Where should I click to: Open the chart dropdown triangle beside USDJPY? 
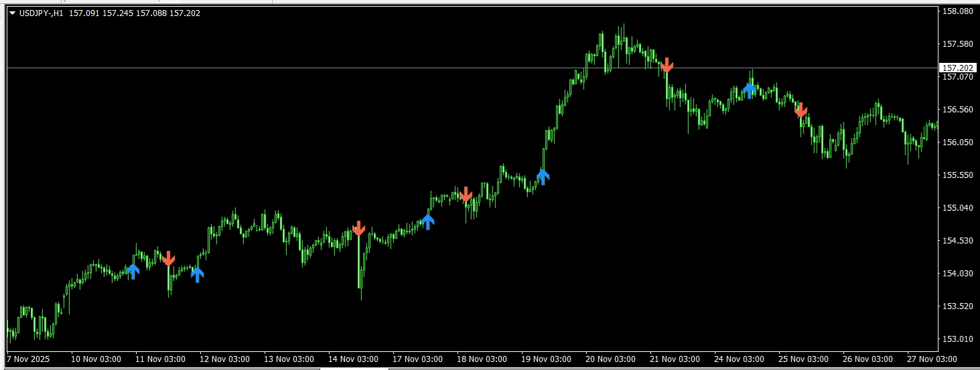12,13
